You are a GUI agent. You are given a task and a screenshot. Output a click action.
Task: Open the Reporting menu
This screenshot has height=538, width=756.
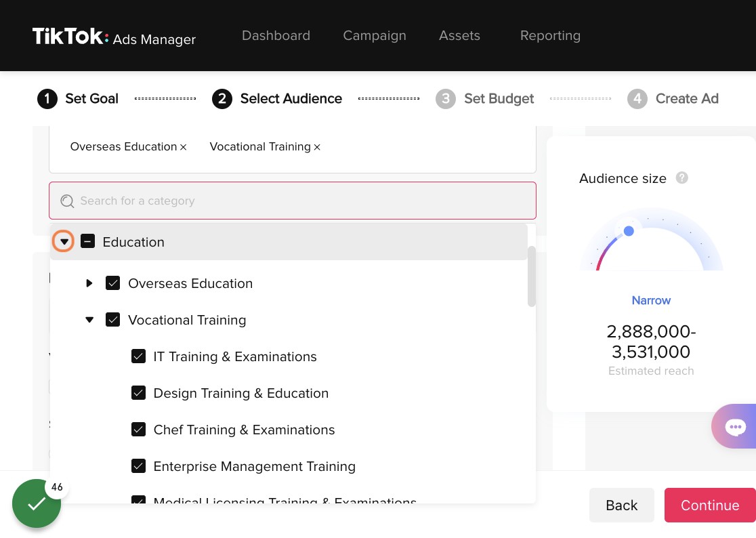click(550, 35)
